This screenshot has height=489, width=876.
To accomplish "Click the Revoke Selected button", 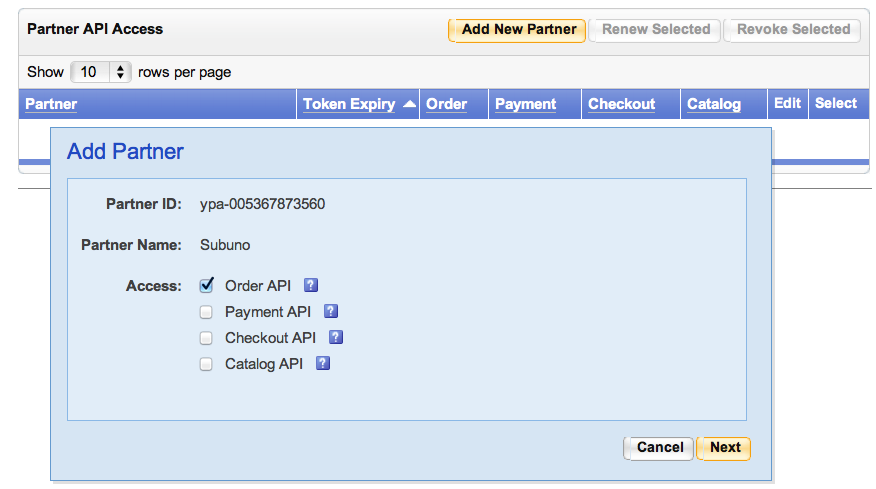I will pos(792,30).
